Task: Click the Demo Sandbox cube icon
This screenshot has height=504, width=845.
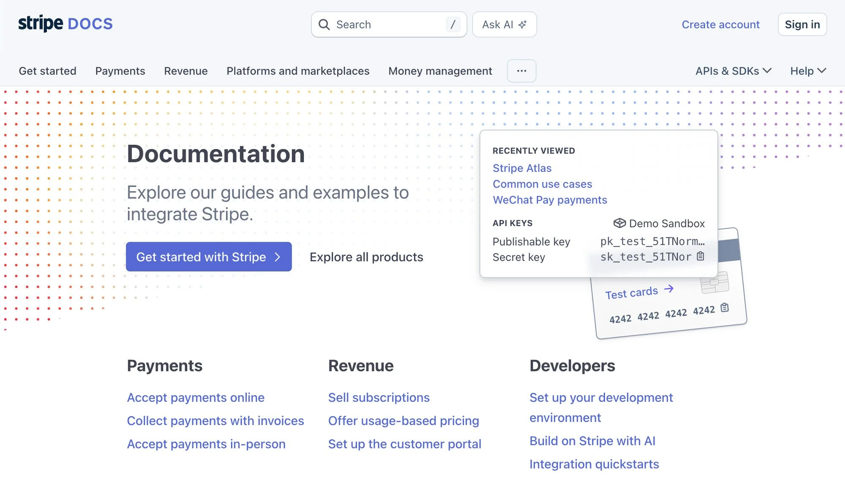Action: tap(619, 223)
